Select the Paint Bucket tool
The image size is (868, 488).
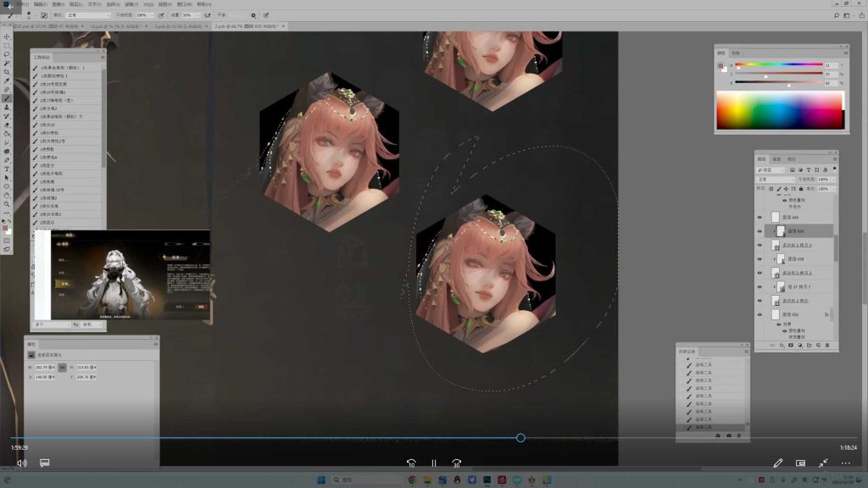pyautogui.click(x=7, y=134)
